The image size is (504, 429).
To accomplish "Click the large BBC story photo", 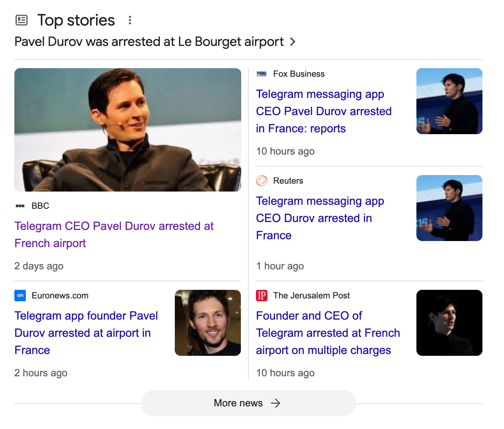I will [x=128, y=130].
